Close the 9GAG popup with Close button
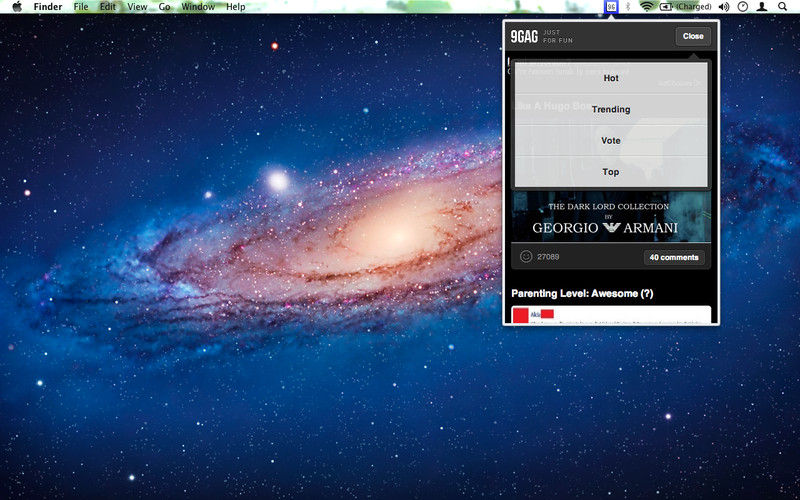 tap(693, 36)
